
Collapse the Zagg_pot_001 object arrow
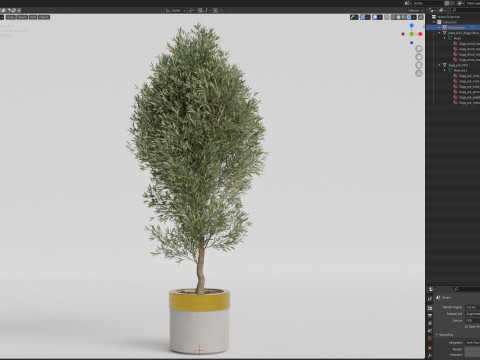(439, 65)
